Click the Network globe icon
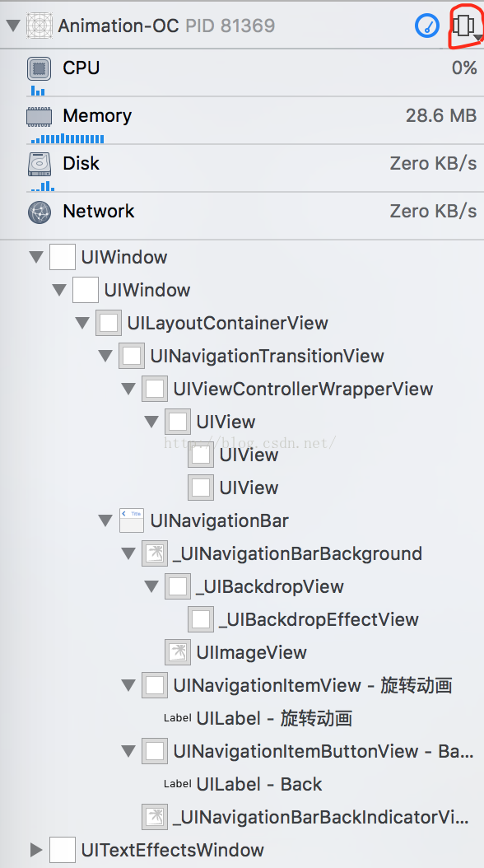 [x=40, y=212]
